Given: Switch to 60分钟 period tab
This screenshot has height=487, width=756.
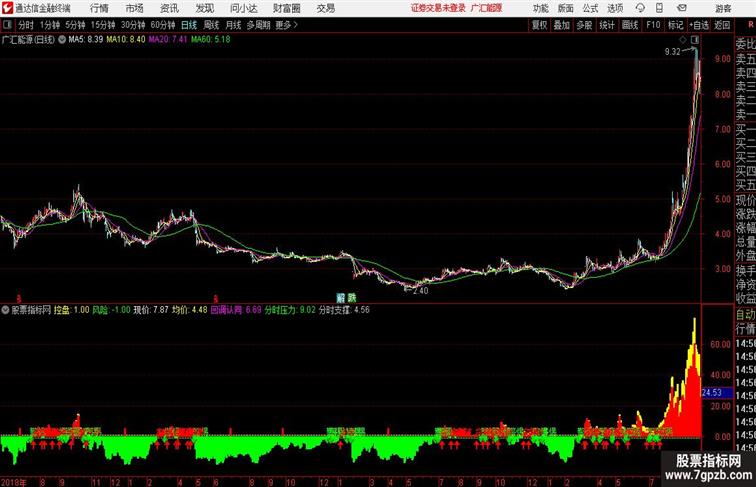Looking at the screenshot, I should tap(163, 25).
